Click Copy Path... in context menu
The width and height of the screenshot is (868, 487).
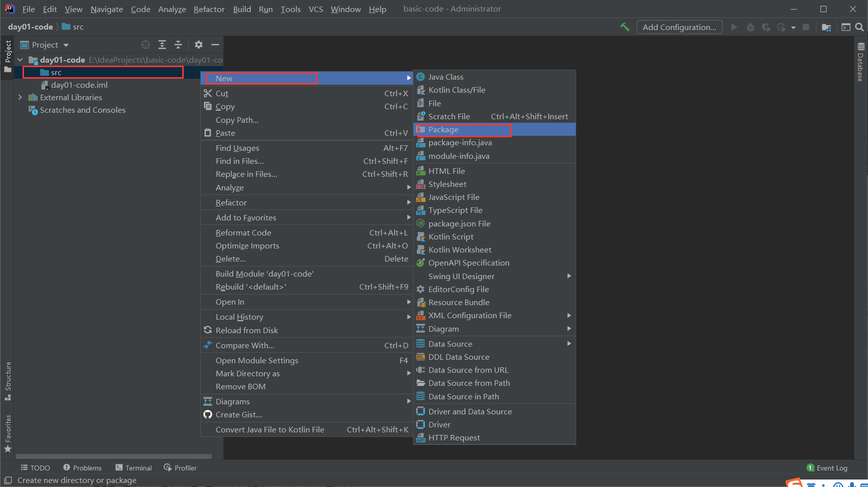point(306,120)
